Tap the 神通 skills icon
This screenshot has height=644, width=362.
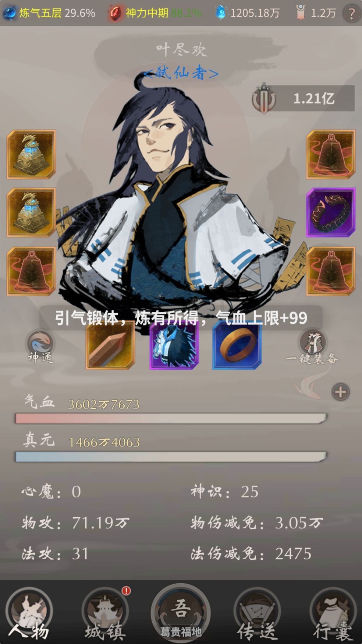tap(40, 346)
